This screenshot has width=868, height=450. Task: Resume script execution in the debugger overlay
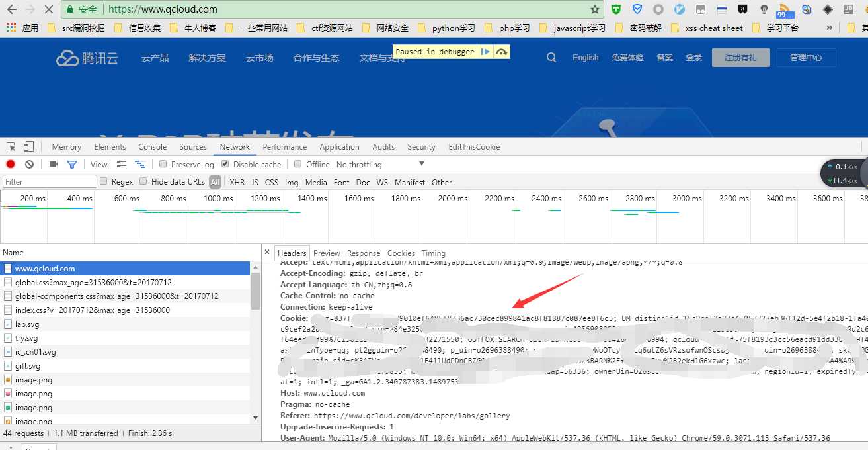pyautogui.click(x=485, y=52)
